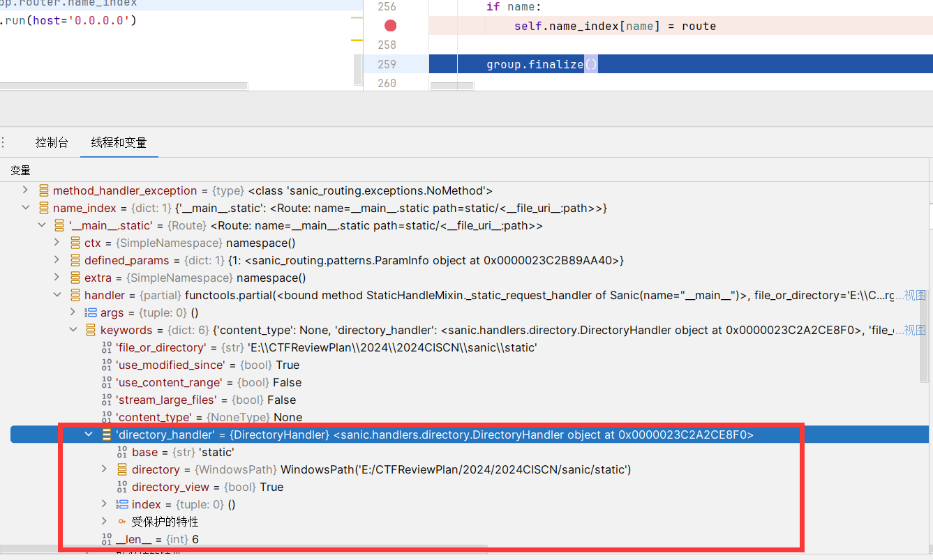
Task: Click line number 259 in the gutter
Action: tap(387, 64)
